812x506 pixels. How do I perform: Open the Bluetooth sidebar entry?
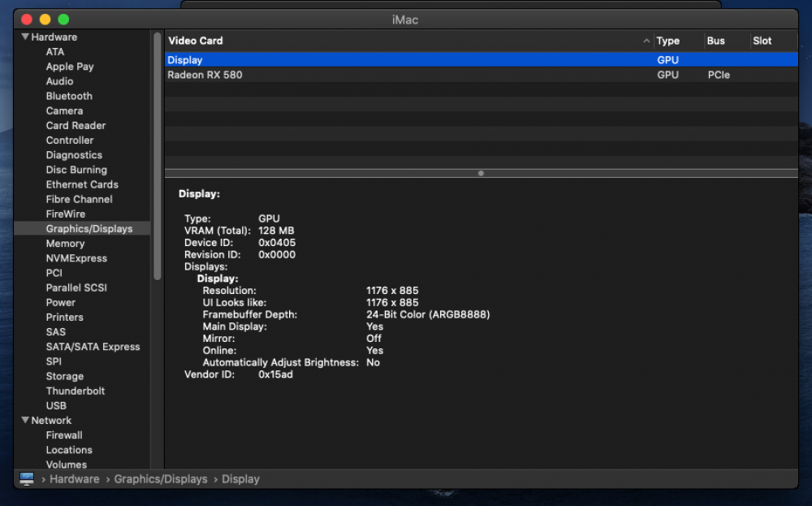(69, 96)
